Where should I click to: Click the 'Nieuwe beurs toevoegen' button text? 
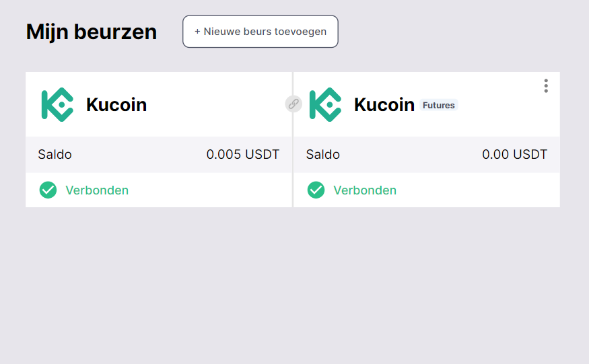pyautogui.click(x=265, y=32)
